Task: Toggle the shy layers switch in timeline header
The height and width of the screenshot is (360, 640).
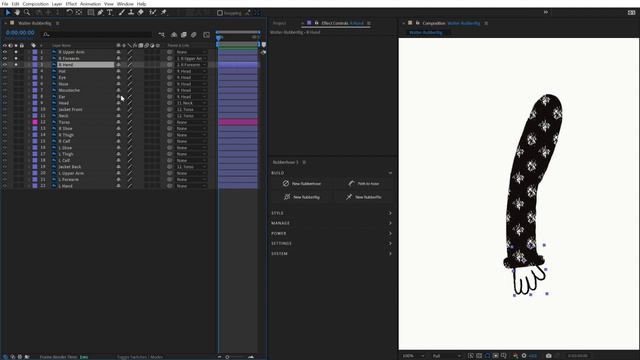Action: (174, 35)
